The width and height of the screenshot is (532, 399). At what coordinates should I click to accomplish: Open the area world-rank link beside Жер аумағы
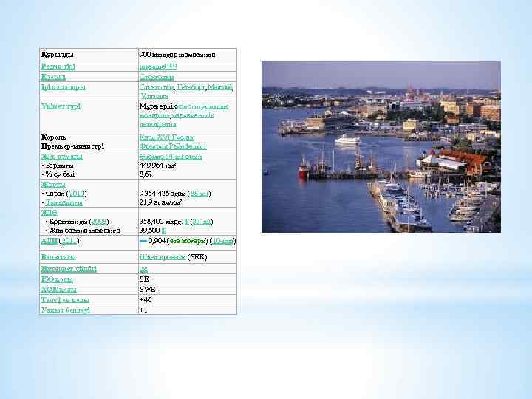pyautogui.click(x=171, y=157)
